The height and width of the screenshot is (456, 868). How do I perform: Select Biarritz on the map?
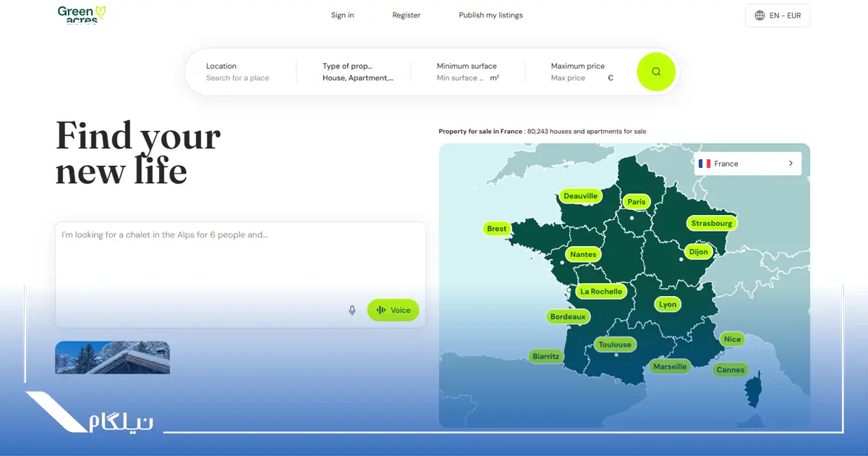(545, 357)
